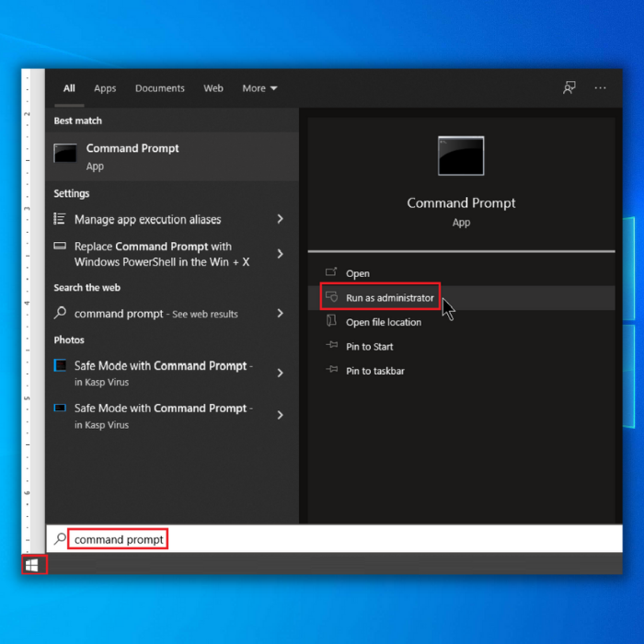Expand the More dropdown filter

click(x=259, y=88)
